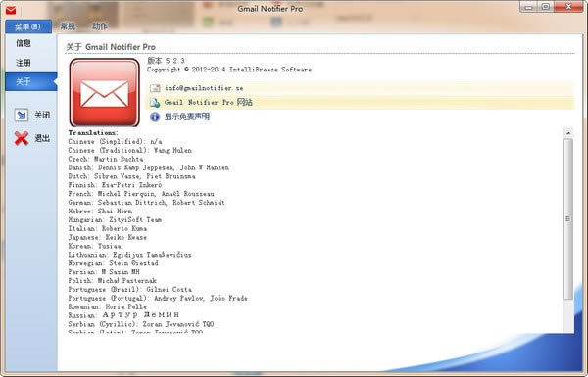Click the Italian: Roberto line
588x377 pixels.
pos(107,228)
